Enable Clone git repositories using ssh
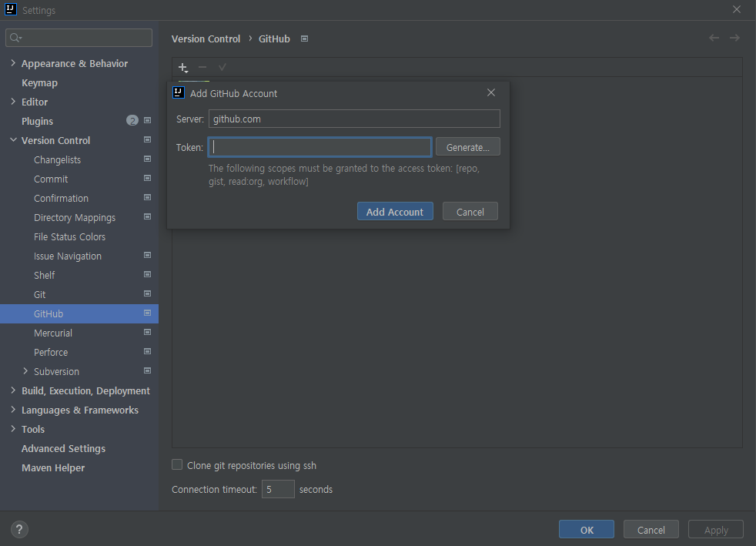 (177, 465)
